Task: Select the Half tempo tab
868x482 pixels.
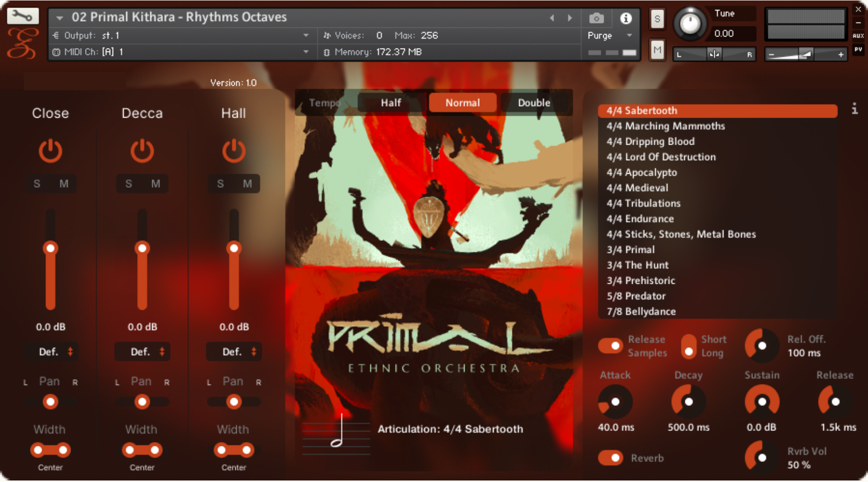Action: tap(390, 103)
